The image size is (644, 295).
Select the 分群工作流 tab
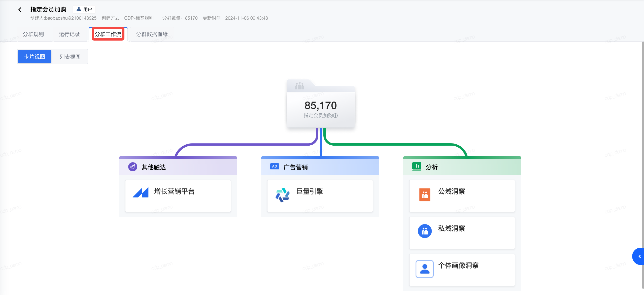click(108, 34)
